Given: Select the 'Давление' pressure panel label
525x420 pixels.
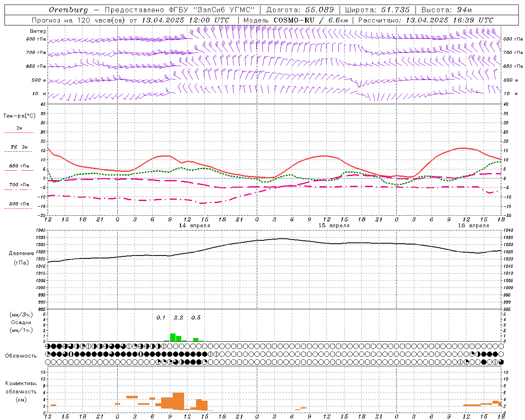Looking at the screenshot, I should 21,253.
